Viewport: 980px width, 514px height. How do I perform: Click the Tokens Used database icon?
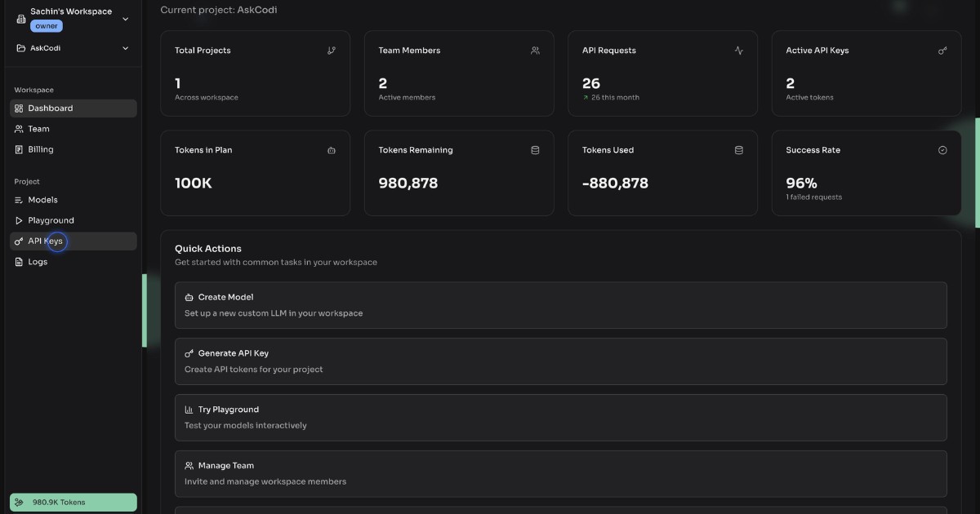point(739,150)
